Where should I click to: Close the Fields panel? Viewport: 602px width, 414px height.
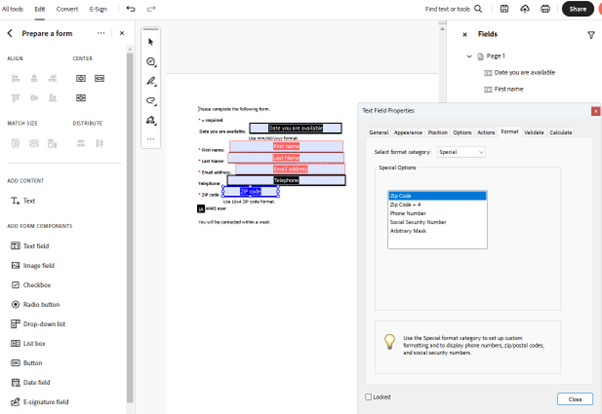point(465,35)
